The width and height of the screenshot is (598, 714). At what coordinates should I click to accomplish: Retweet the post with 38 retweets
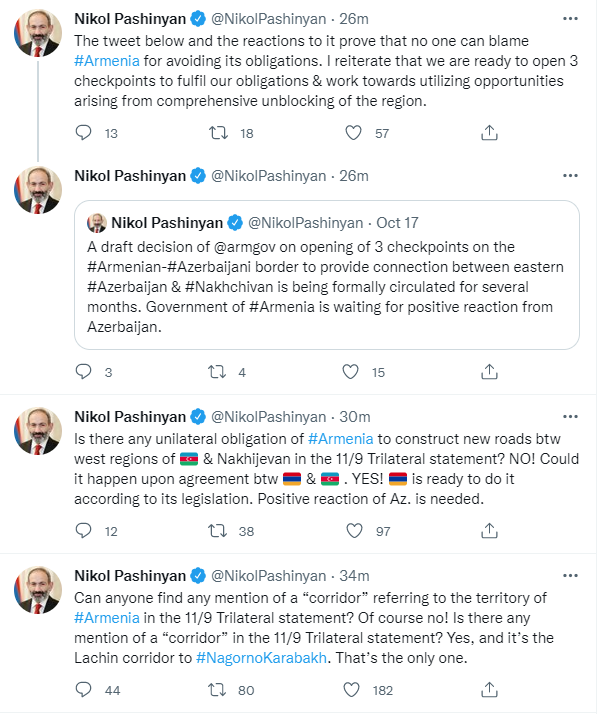click(218, 530)
